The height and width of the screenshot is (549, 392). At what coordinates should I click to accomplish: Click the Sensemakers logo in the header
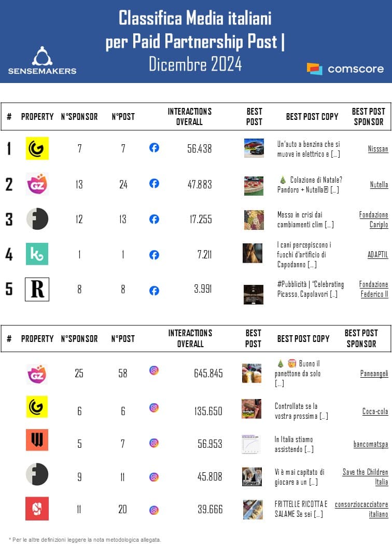pyautogui.click(x=42, y=60)
